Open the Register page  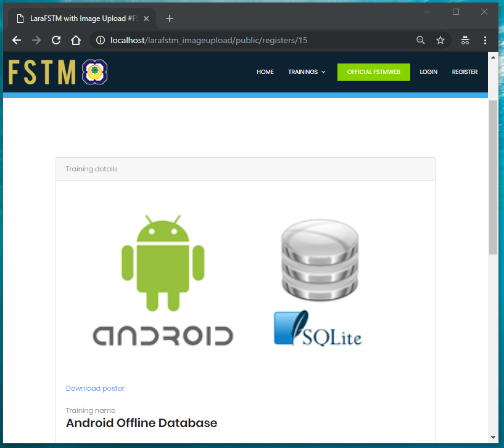click(x=465, y=72)
